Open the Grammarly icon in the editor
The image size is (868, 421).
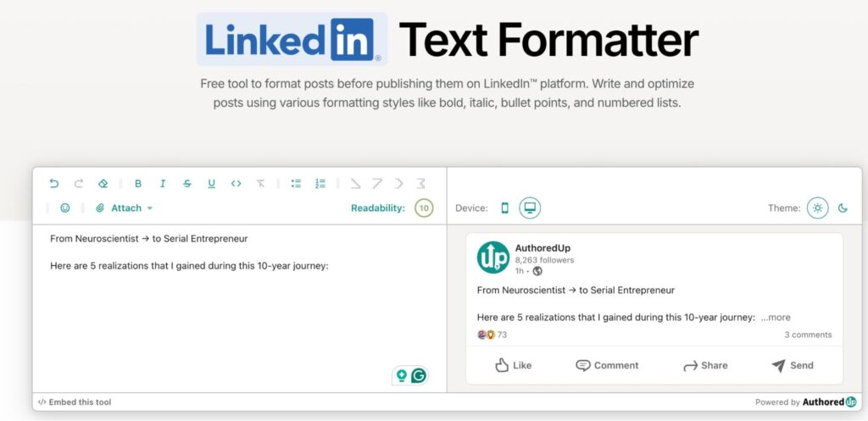pos(419,376)
